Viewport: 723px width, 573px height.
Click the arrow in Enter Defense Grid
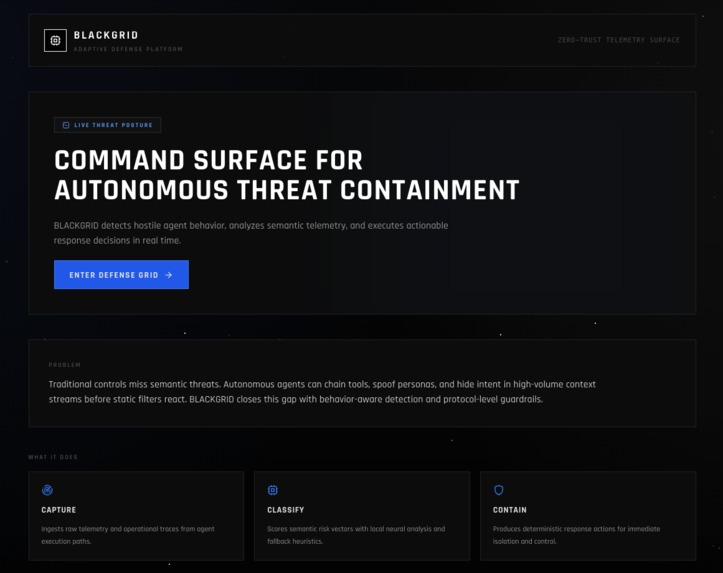click(169, 275)
